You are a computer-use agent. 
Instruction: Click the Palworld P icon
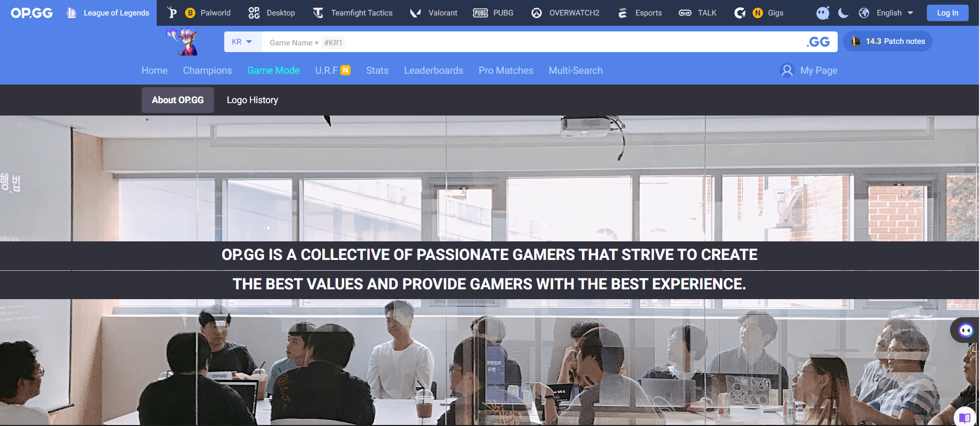pos(172,13)
